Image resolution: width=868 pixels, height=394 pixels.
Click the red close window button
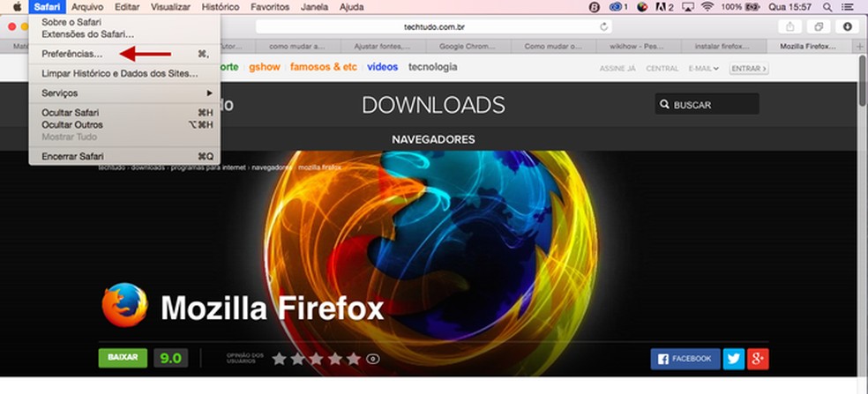pos(11,26)
